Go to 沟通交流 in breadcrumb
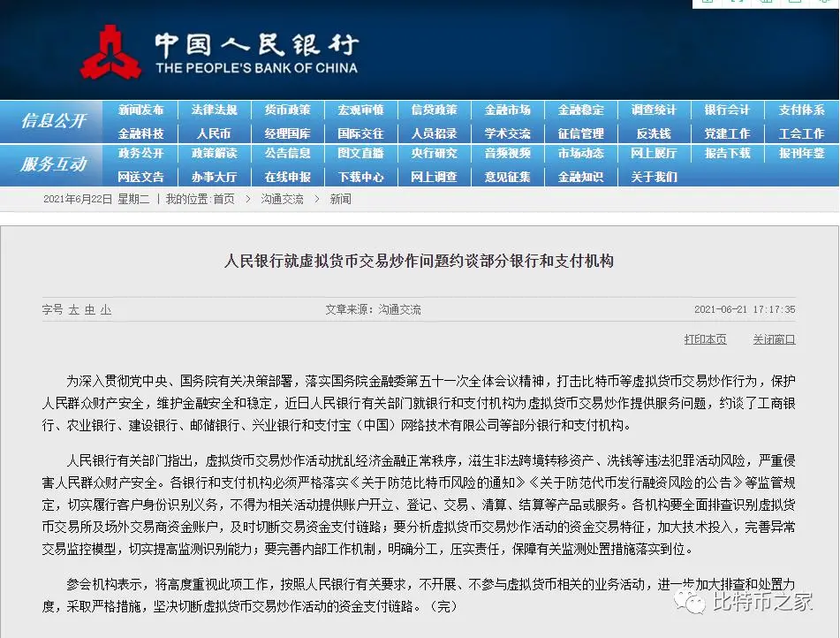The width and height of the screenshot is (840, 638). pos(282,200)
